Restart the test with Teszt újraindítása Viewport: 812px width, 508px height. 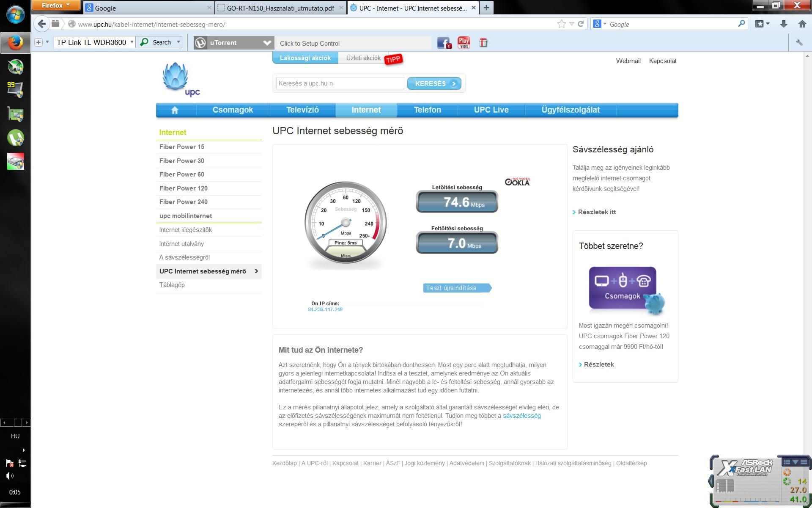456,288
